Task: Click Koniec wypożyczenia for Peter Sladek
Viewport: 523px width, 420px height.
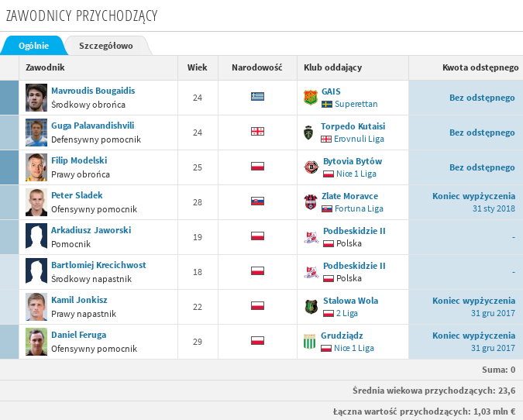Action: [473, 196]
